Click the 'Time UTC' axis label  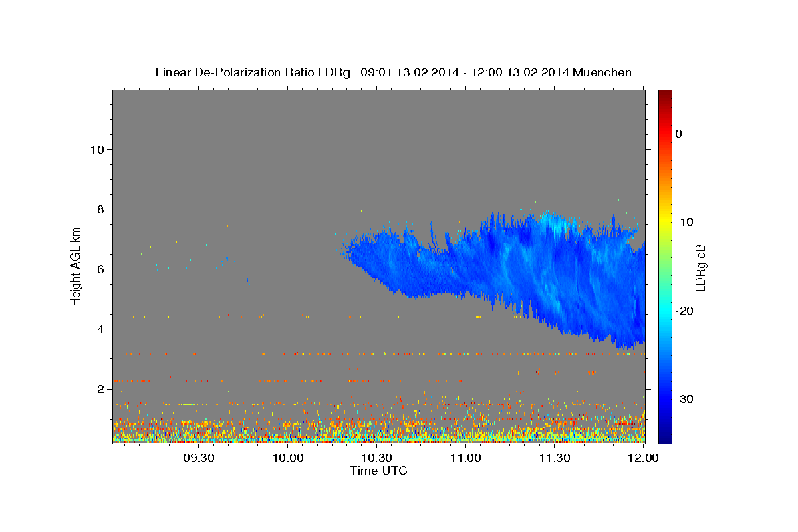[x=378, y=471]
